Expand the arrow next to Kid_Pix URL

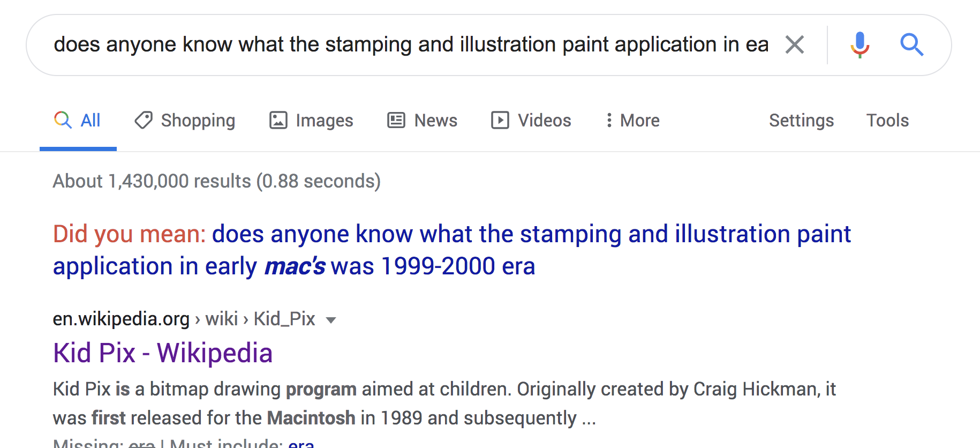(x=331, y=320)
